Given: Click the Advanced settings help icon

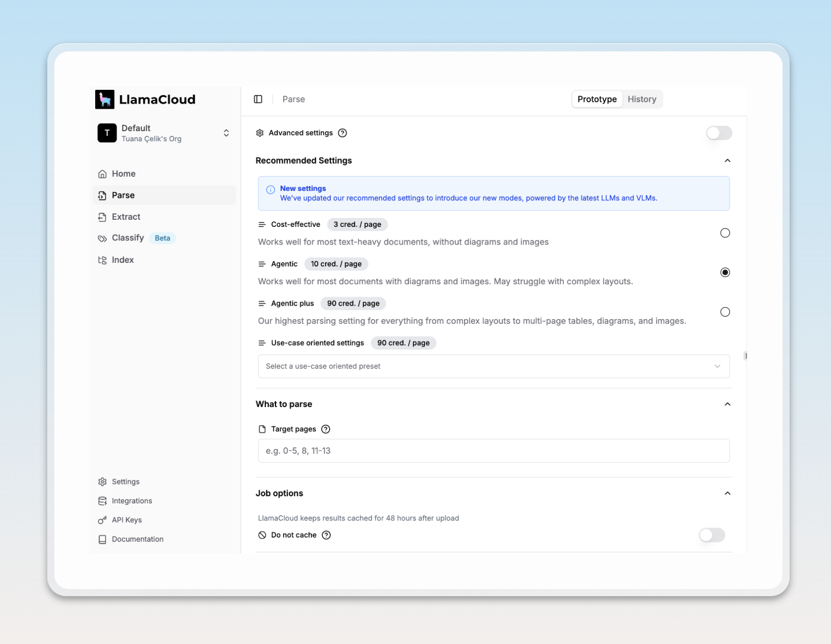Looking at the screenshot, I should click(x=342, y=133).
